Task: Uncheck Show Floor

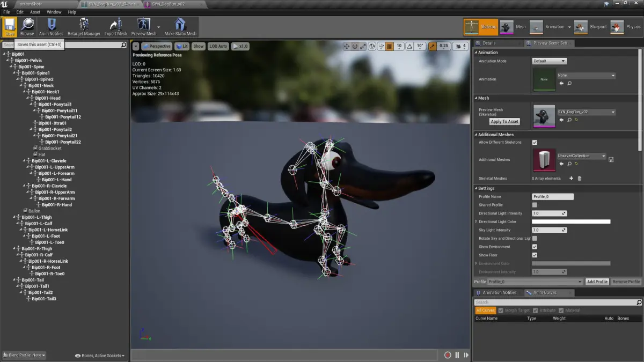Action: click(535, 255)
